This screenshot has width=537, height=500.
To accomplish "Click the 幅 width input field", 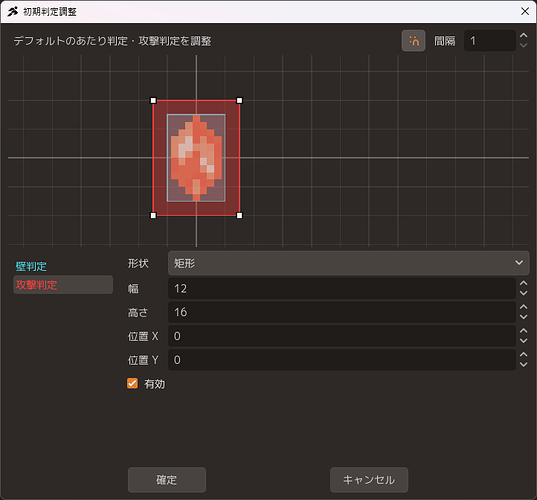I will click(x=342, y=288).
